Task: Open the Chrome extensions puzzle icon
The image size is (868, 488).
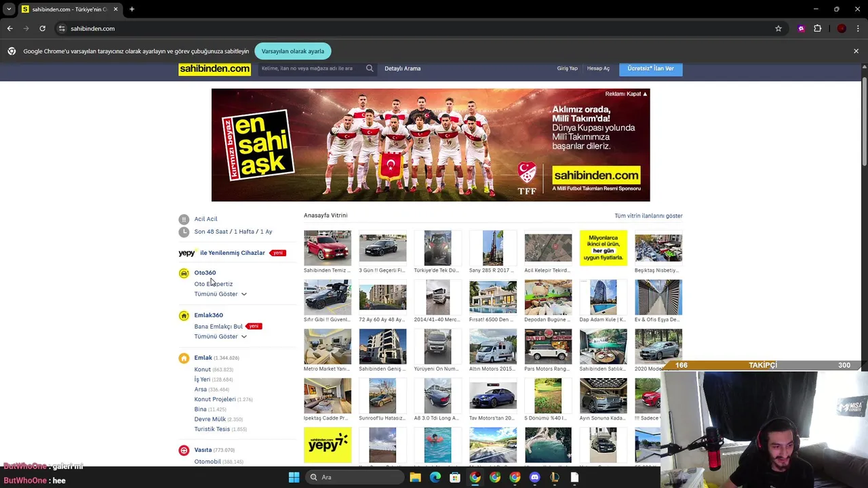Action: pyautogui.click(x=818, y=28)
